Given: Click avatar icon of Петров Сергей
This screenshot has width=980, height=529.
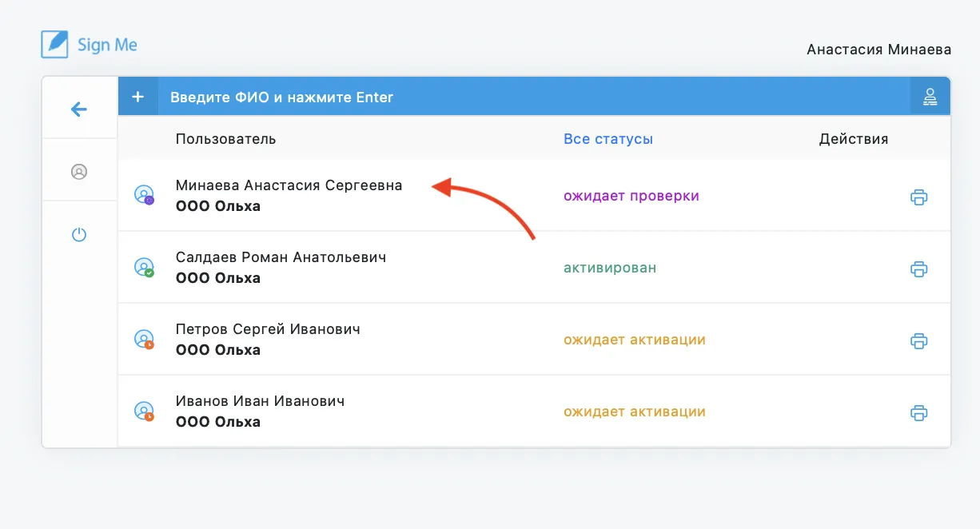Looking at the screenshot, I should 144,340.
